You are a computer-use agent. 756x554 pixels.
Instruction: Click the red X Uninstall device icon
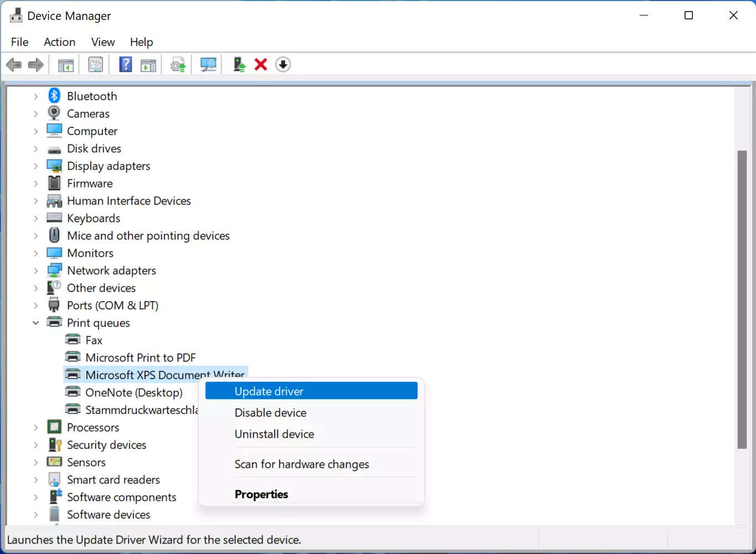pyautogui.click(x=261, y=65)
